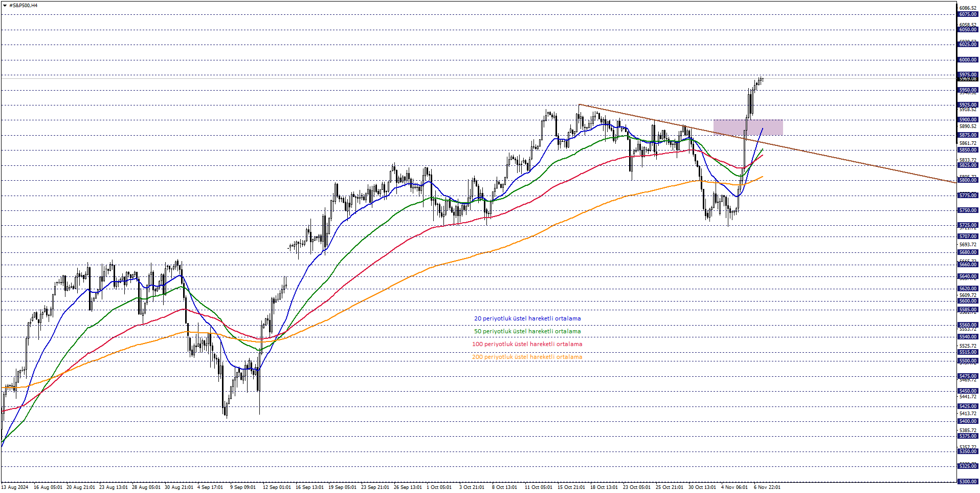
Task: Click the 20 Aug 21:01 time axis label
Action: pos(81,487)
